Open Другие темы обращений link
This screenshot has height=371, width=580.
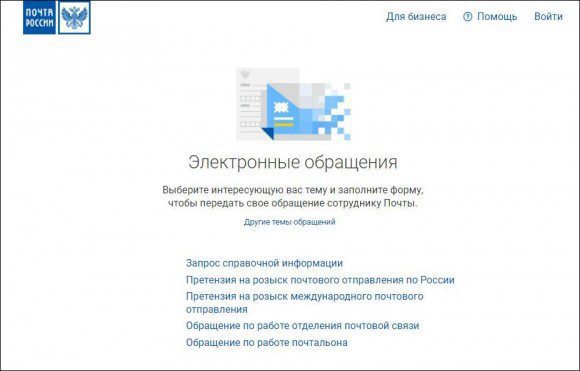pyautogui.click(x=290, y=222)
